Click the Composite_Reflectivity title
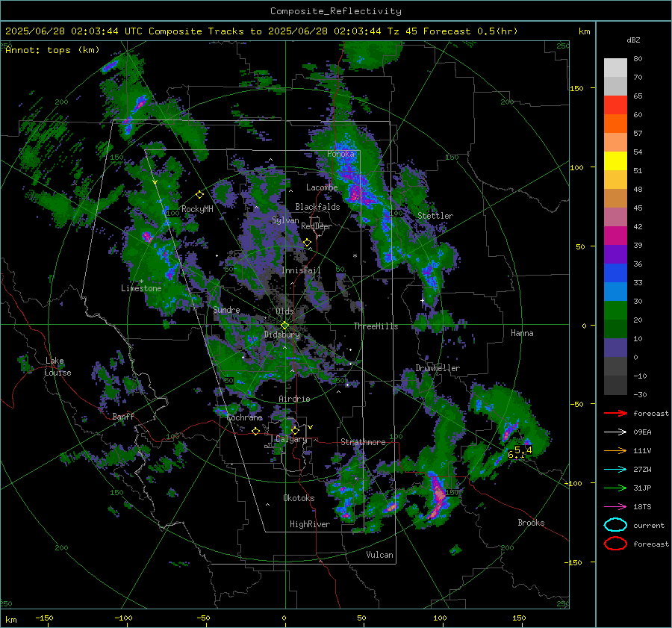The width and height of the screenshot is (672, 628). point(335,11)
